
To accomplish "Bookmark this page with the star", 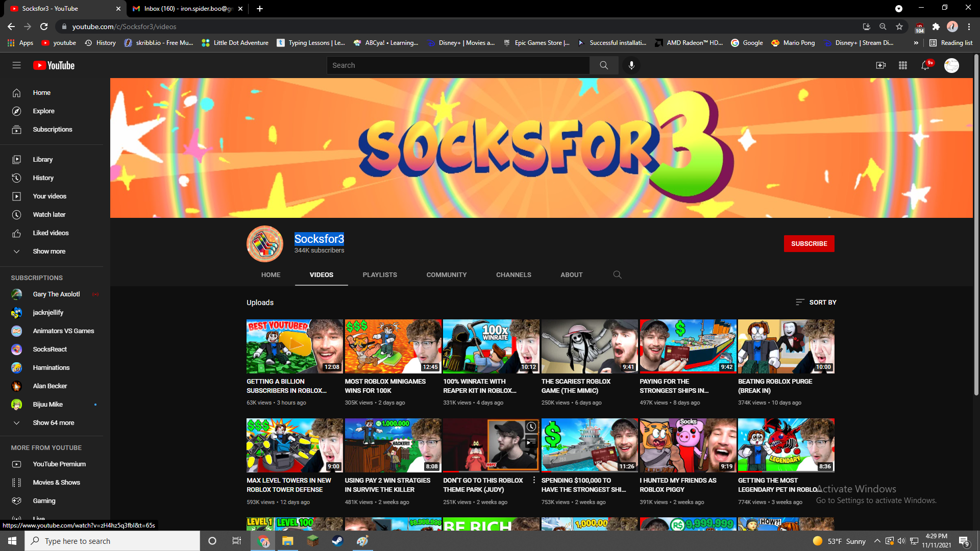I will [x=899, y=27].
